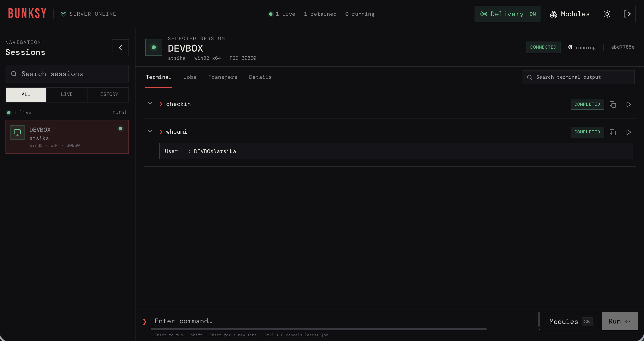Focus the Search terminal output field
Viewport: 644px width, 341px height.
[578, 77]
